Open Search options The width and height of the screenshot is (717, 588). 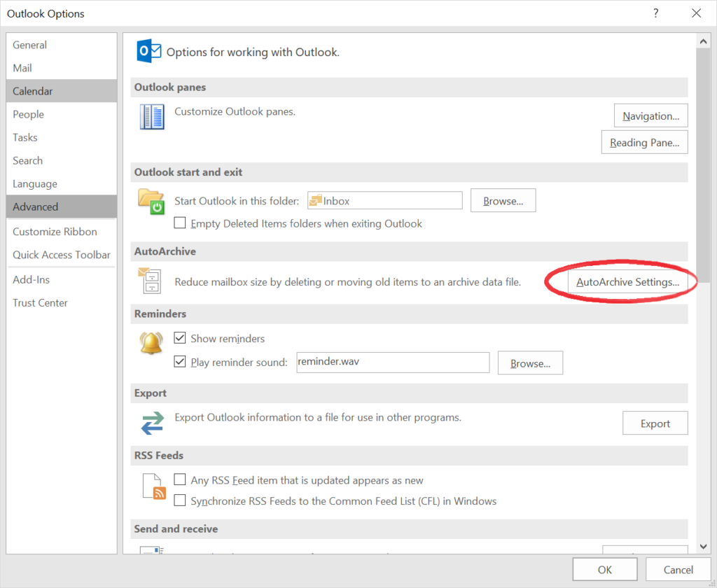click(x=62, y=160)
